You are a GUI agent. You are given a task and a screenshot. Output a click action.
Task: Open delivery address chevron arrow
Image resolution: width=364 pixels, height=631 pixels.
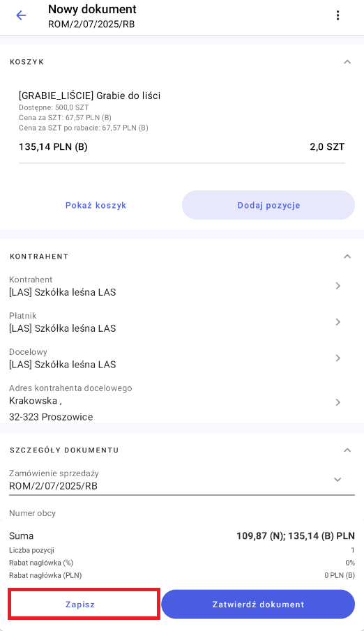(x=338, y=402)
